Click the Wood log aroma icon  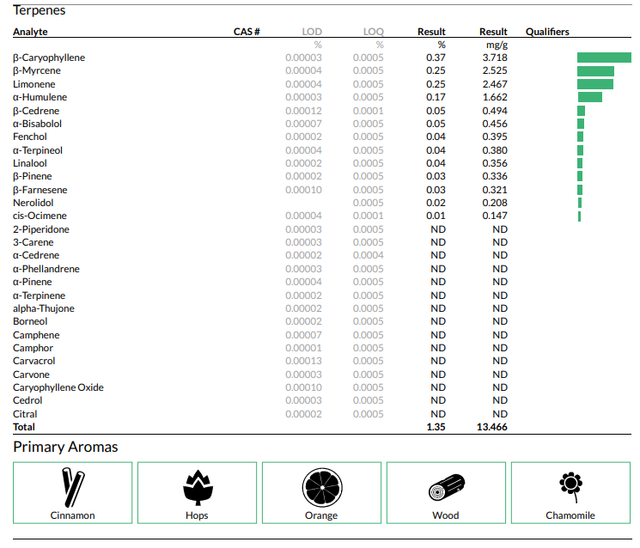[x=447, y=488]
